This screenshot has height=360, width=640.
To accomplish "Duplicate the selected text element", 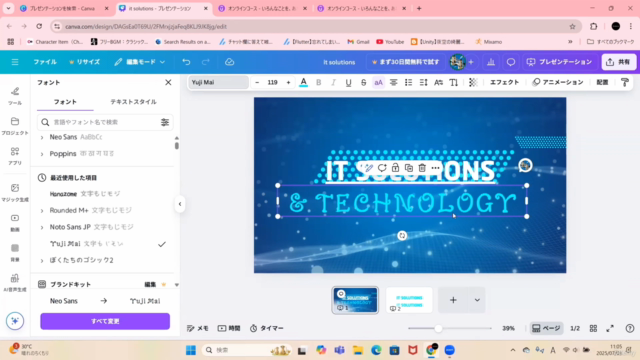I will [x=409, y=168].
